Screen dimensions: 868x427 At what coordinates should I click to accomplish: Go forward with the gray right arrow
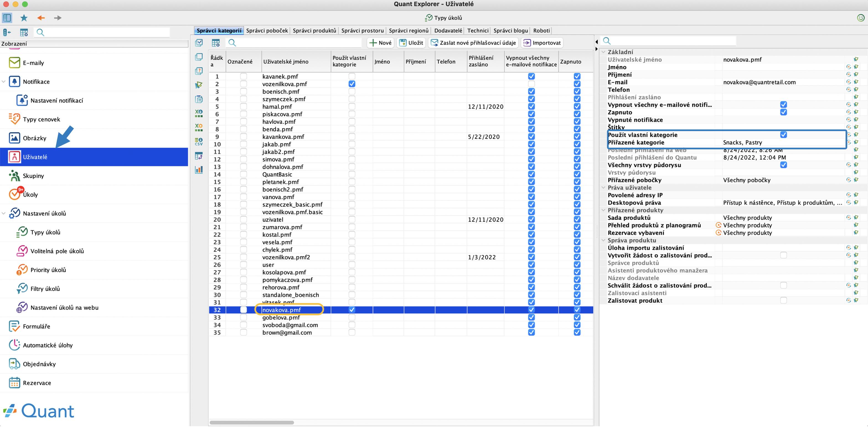click(x=58, y=17)
